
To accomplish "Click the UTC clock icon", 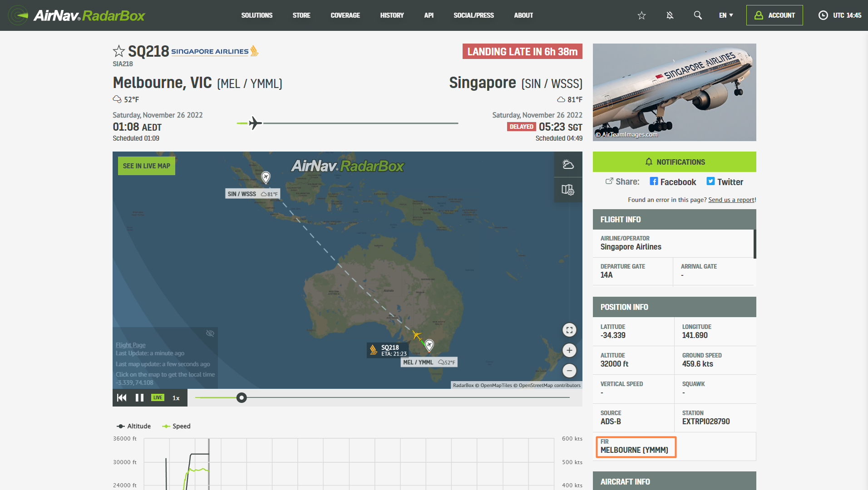I will (823, 15).
